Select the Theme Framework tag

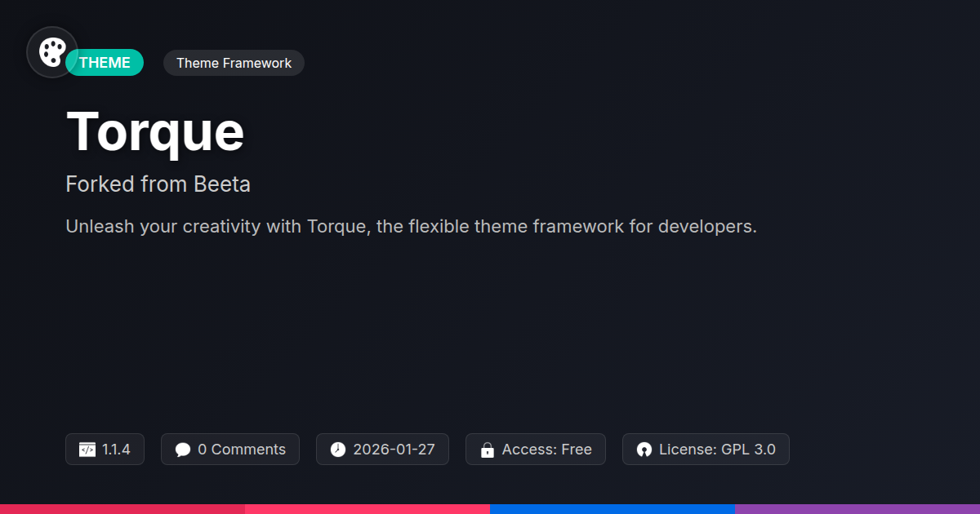(234, 63)
